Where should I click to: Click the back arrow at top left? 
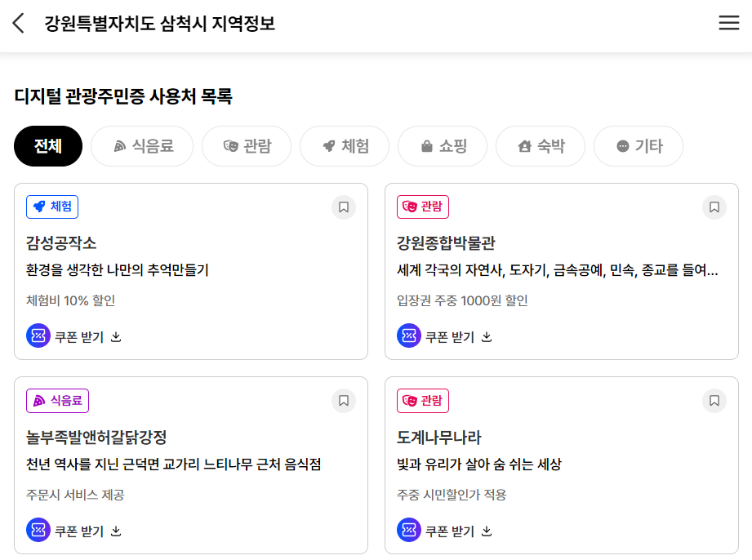(18, 23)
